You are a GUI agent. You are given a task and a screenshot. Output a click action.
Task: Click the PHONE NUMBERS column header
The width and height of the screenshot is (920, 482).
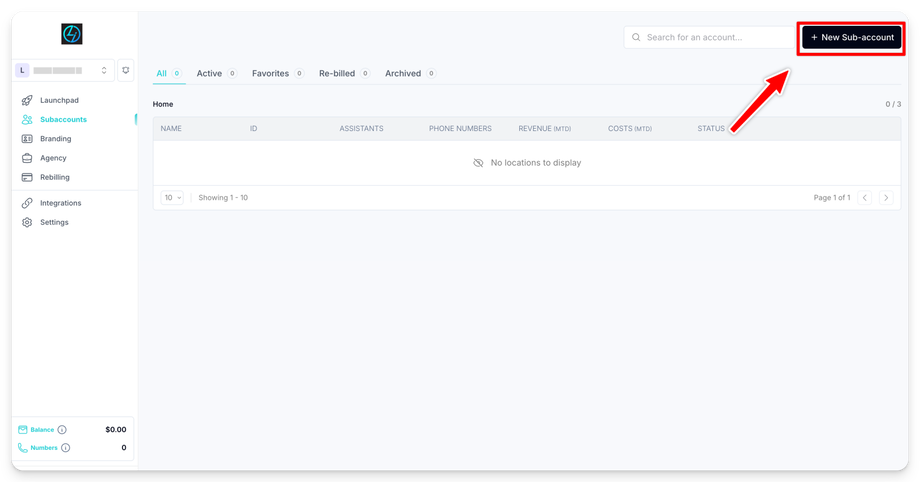point(461,129)
